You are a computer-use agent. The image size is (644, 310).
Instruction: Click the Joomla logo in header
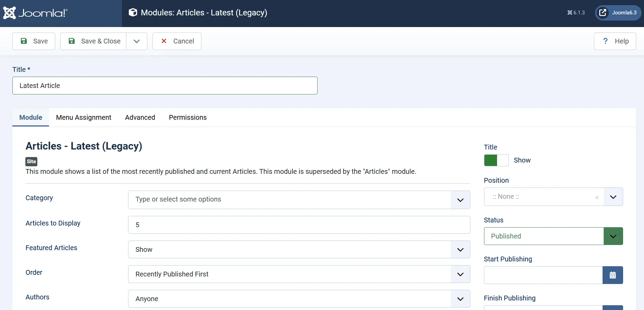[35, 13]
